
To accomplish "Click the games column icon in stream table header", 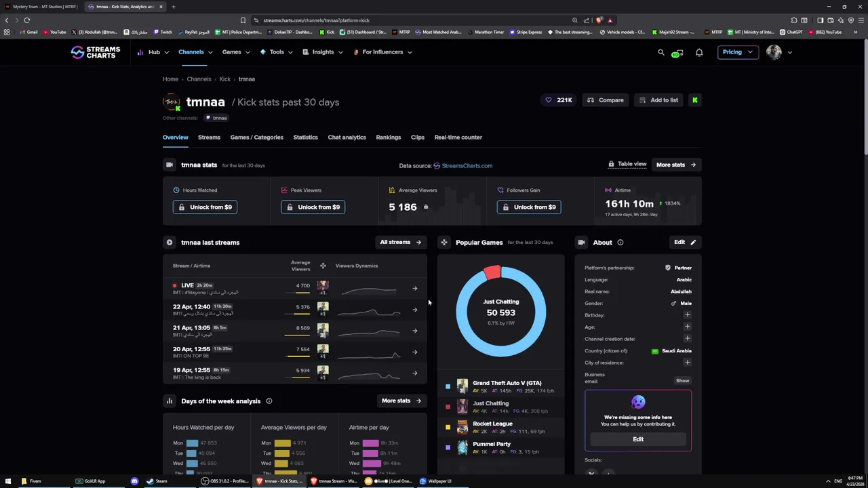I will (x=323, y=266).
